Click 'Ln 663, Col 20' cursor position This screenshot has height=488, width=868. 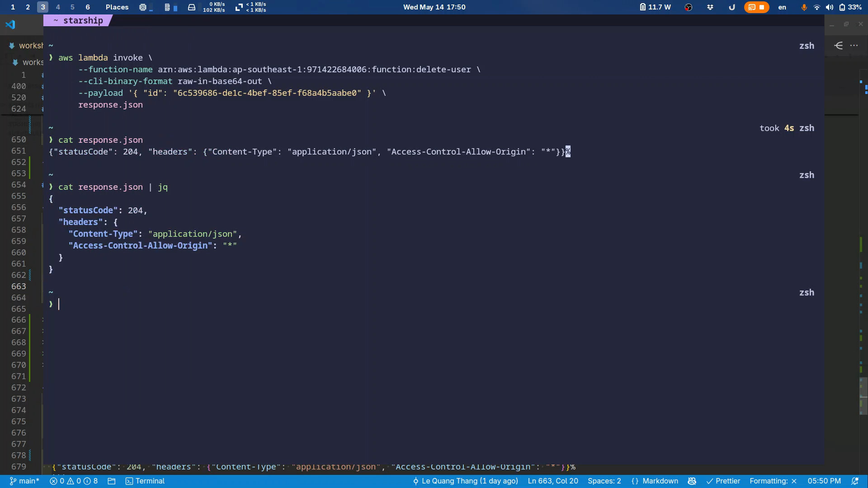[553, 481]
